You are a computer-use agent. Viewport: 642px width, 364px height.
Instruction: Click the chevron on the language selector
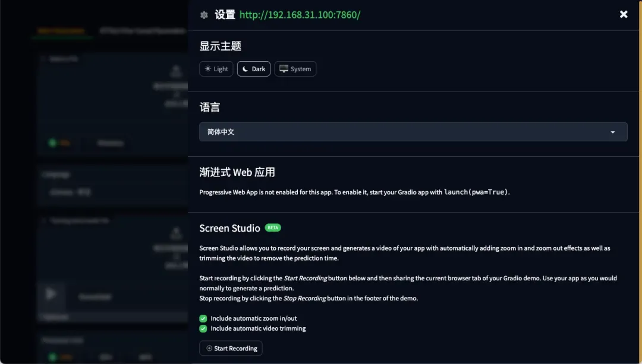pos(612,131)
